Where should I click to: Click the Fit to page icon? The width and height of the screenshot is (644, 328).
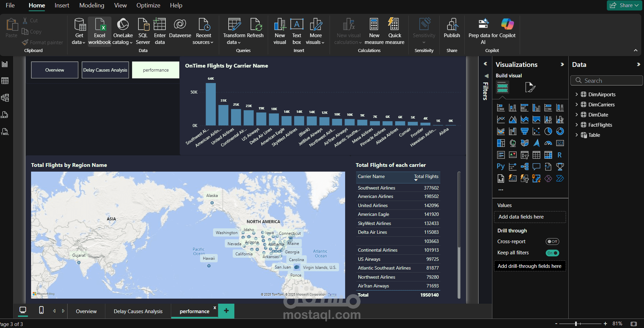(634, 324)
